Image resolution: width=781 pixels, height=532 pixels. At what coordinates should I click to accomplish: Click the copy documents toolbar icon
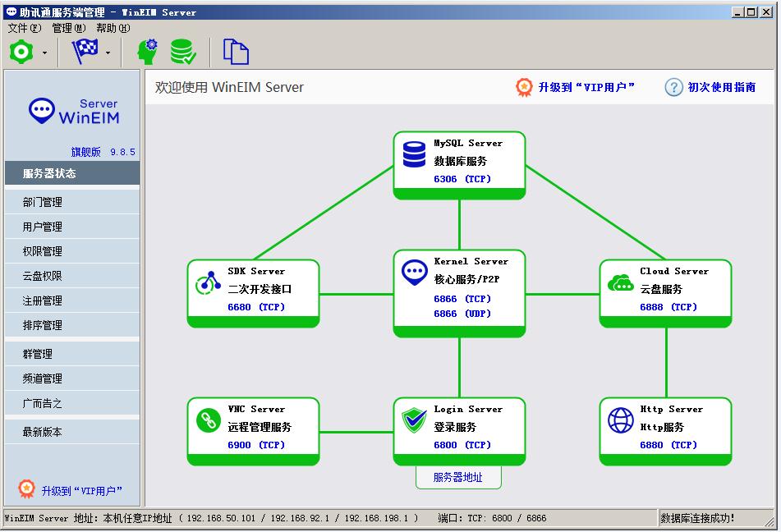(x=236, y=52)
